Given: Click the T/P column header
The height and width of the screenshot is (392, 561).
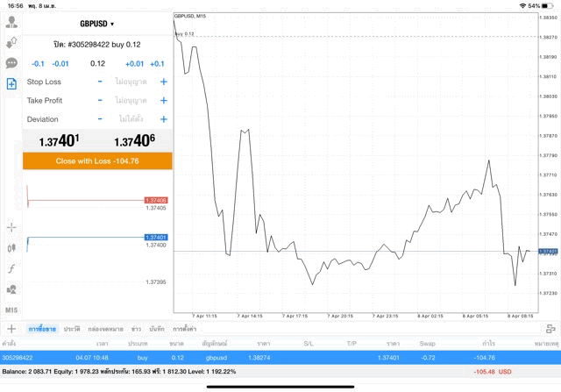Looking at the screenshot, I should pyautogui.click(x=352, y=343).
